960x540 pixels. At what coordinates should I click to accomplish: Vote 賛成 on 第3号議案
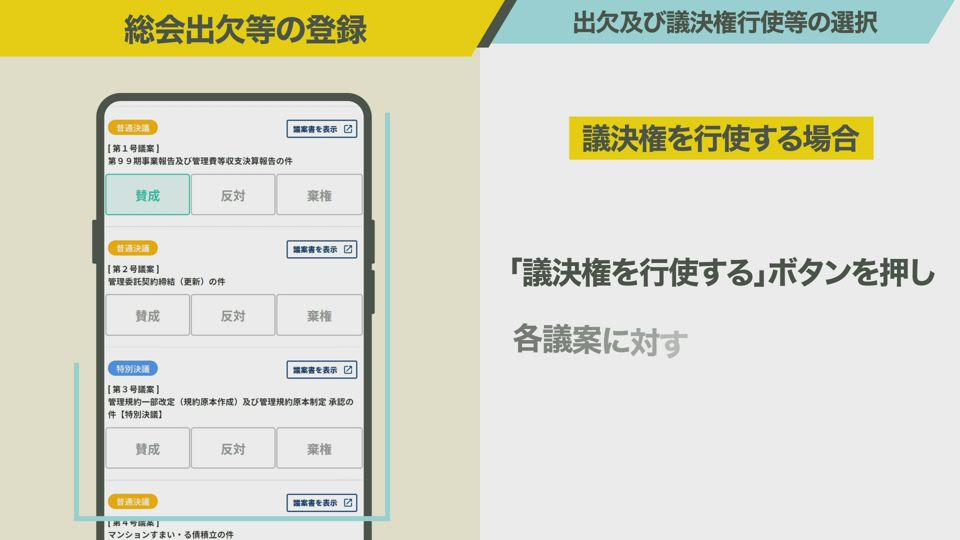[147, 449]
